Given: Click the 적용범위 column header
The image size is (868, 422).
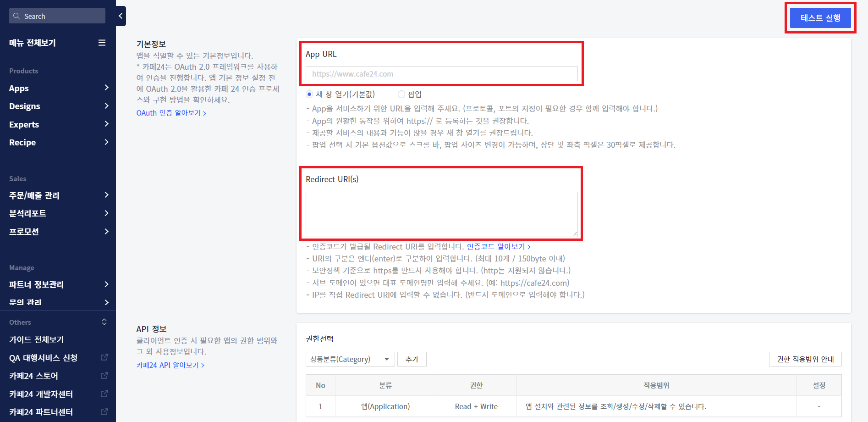Looking at the screenshot, I should [656, 385].
